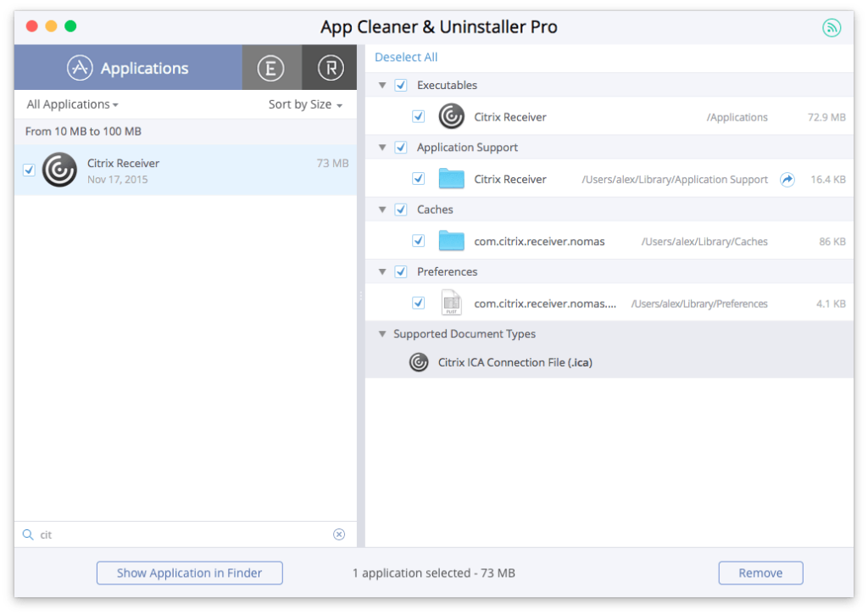
Task: Click the Deselect All link
Action: (406, 58)
